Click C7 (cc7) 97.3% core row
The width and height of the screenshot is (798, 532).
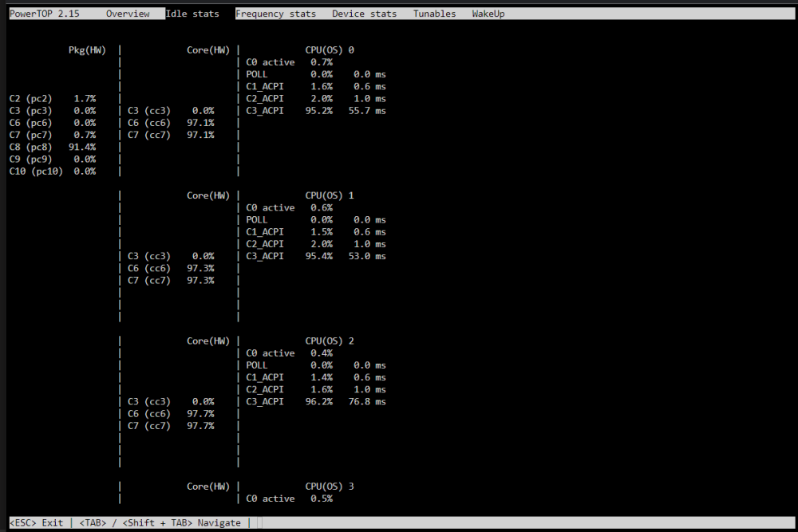171,281
